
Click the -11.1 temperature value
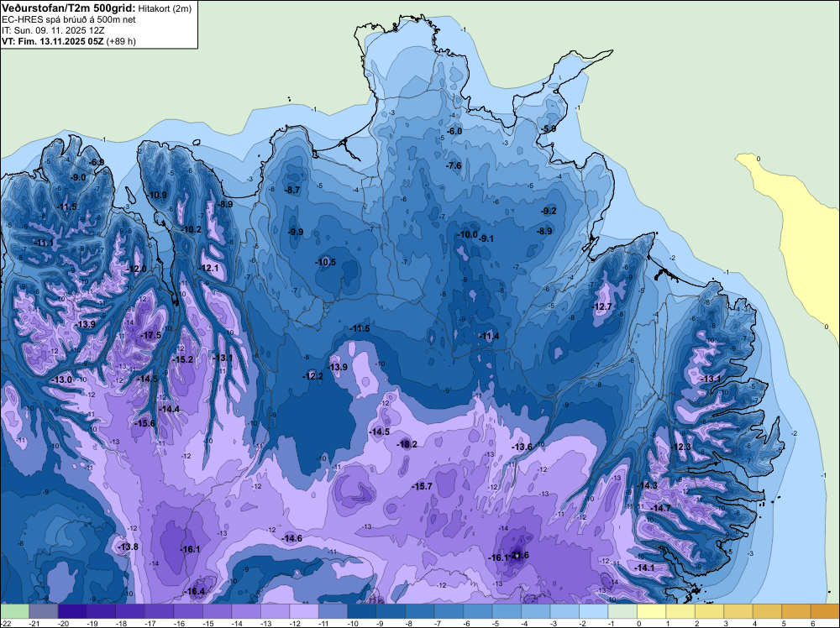pos(44,243)
